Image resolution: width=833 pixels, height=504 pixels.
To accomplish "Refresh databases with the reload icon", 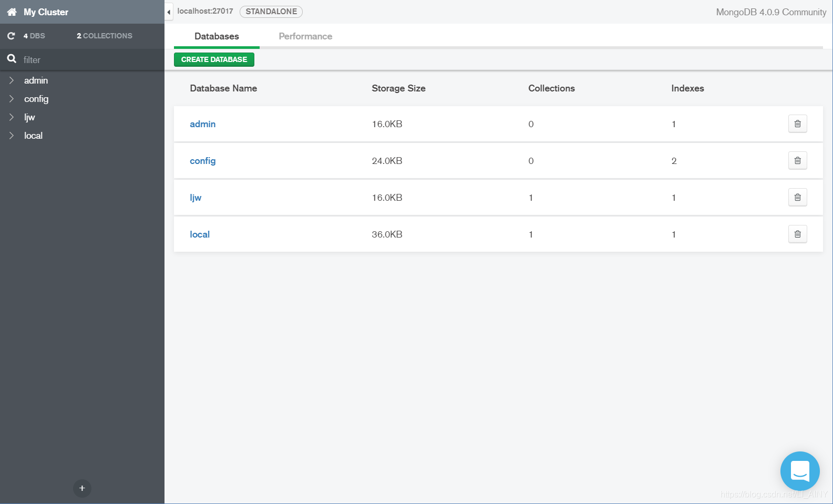I will (x=11, y=36).
